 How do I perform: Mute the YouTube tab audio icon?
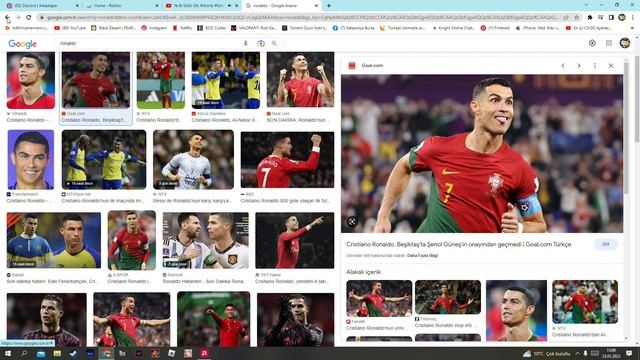[x=229, y=6]
